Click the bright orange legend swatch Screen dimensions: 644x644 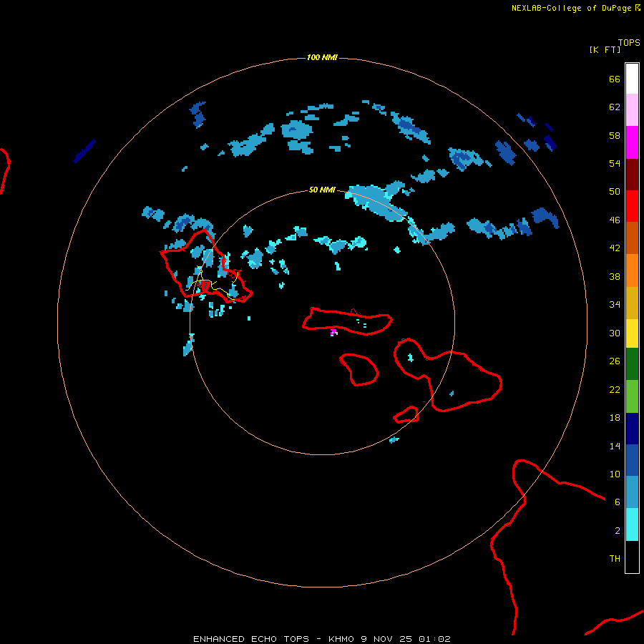coord(632,270)
